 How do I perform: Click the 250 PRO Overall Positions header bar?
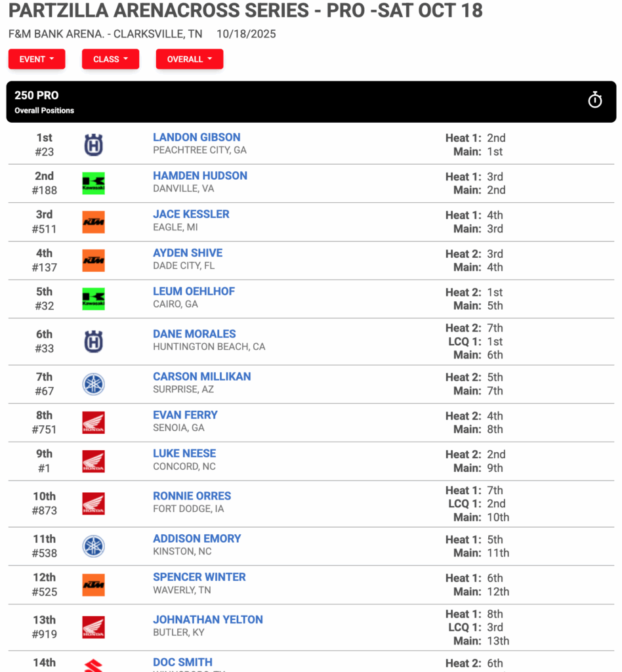(x=311, y=102)
